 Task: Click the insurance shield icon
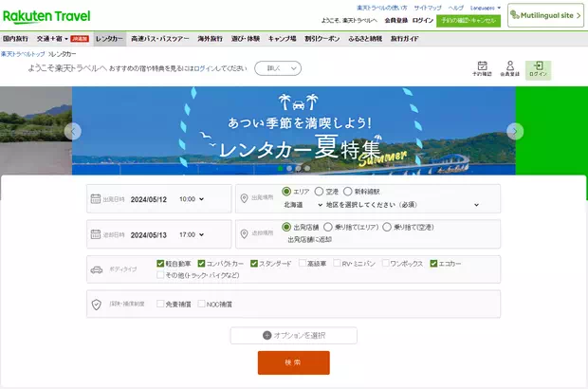[97, 305]
